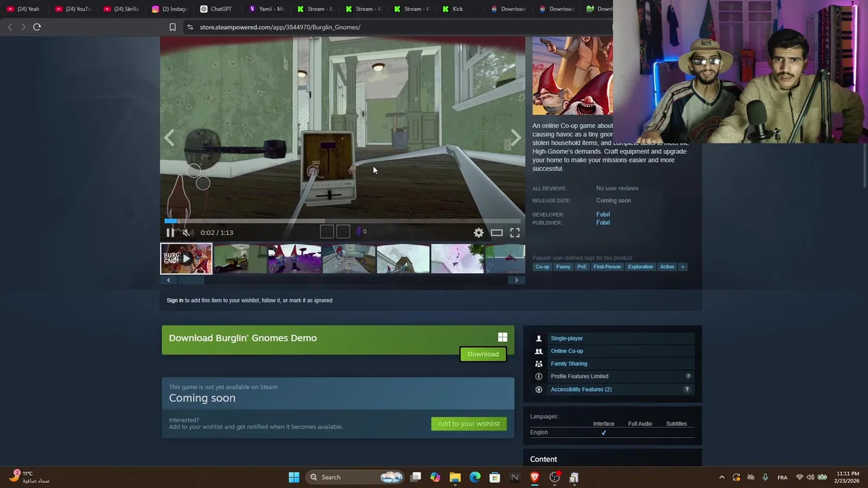
Task: Click the help icon beside Profile Features Limited
Action: (x=688, y=376)
